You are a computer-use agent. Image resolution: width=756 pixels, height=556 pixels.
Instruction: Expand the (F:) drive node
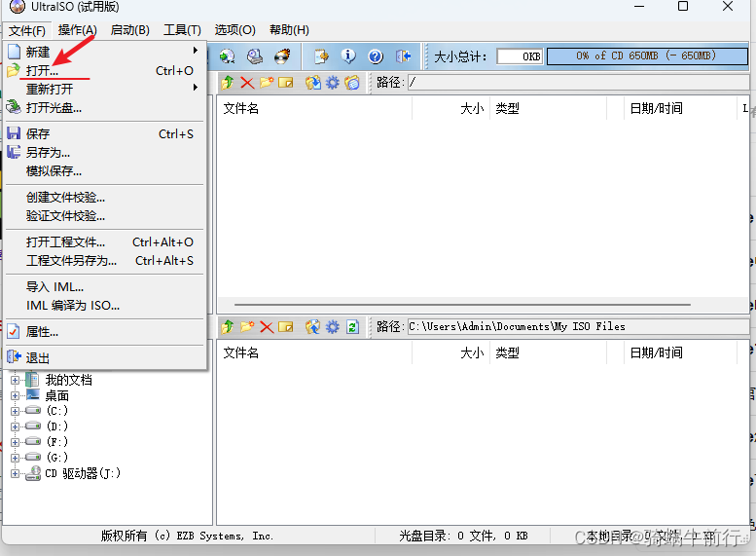tap(15, 442)
